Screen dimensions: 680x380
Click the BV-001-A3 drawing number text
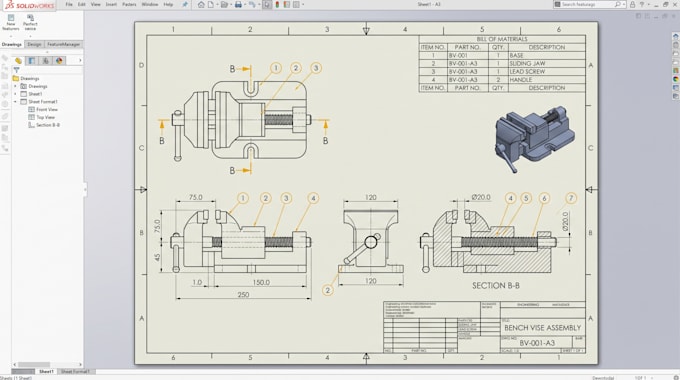[537, 343]
